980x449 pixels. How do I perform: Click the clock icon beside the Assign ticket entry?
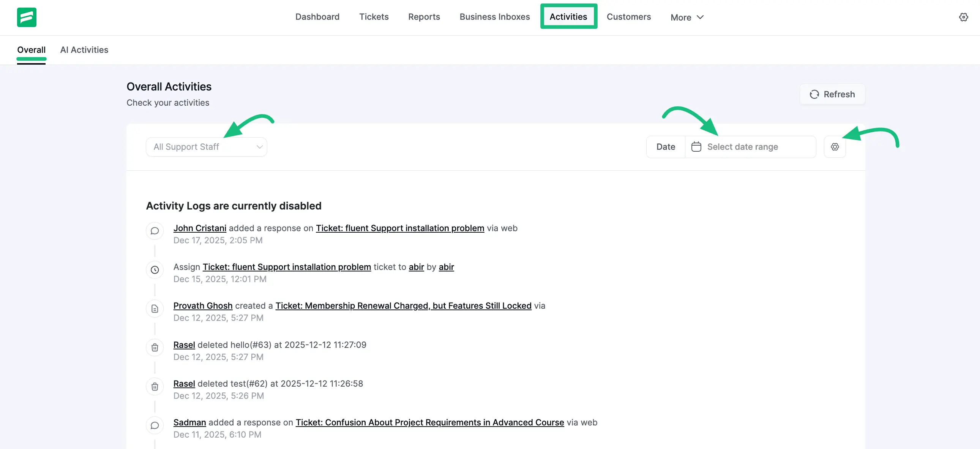[155, 270]
